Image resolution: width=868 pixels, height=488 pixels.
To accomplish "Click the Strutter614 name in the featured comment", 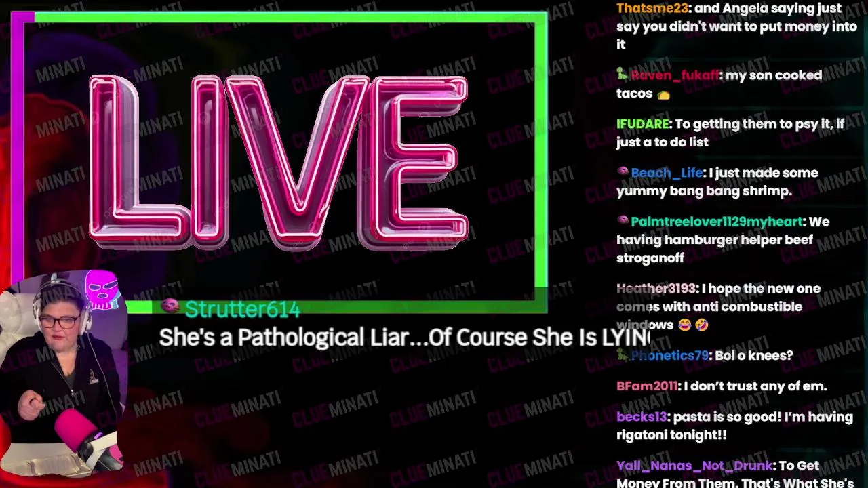I will tap(242, 309).
